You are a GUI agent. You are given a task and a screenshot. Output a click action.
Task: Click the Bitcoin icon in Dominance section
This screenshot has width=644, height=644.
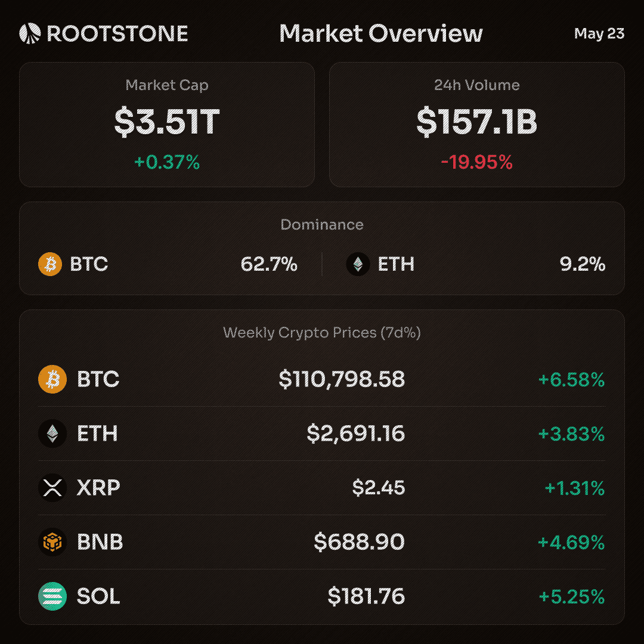(x=50, y=264)
